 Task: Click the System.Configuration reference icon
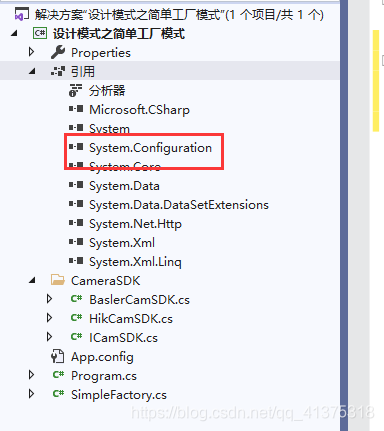coord(76,147)
